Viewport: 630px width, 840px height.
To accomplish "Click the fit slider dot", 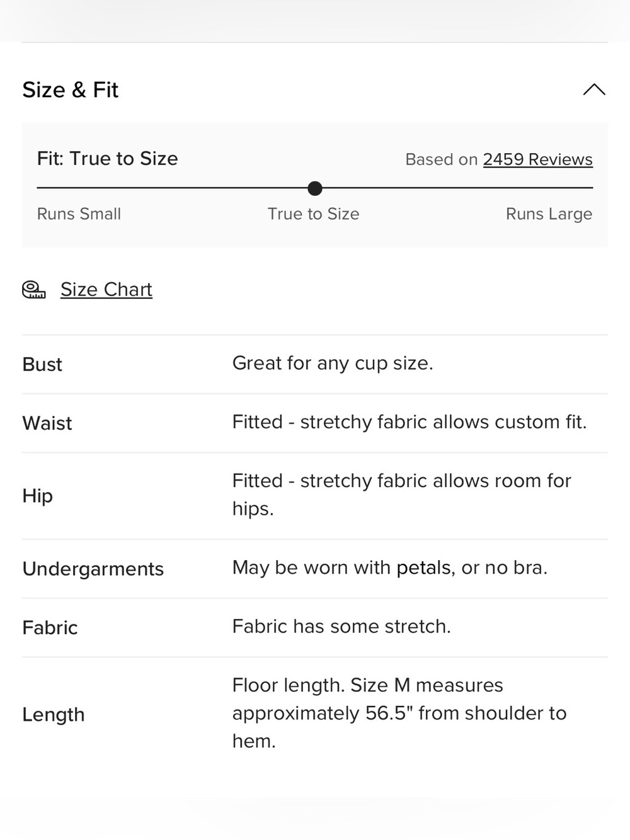I will pyautogui.click(x=315, y=188).
